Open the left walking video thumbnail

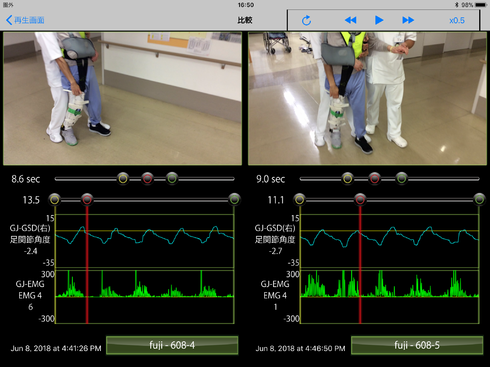tap(122, 98)
